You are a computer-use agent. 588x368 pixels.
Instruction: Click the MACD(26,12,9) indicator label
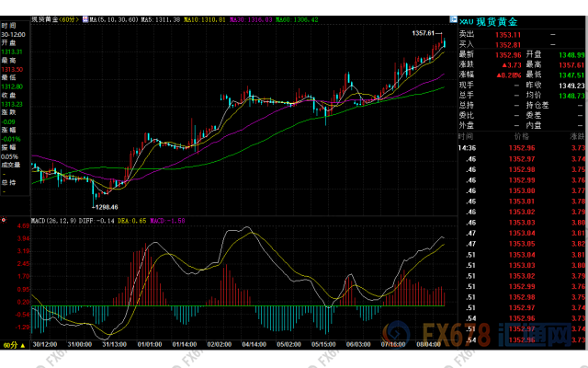tap(53, 221)
